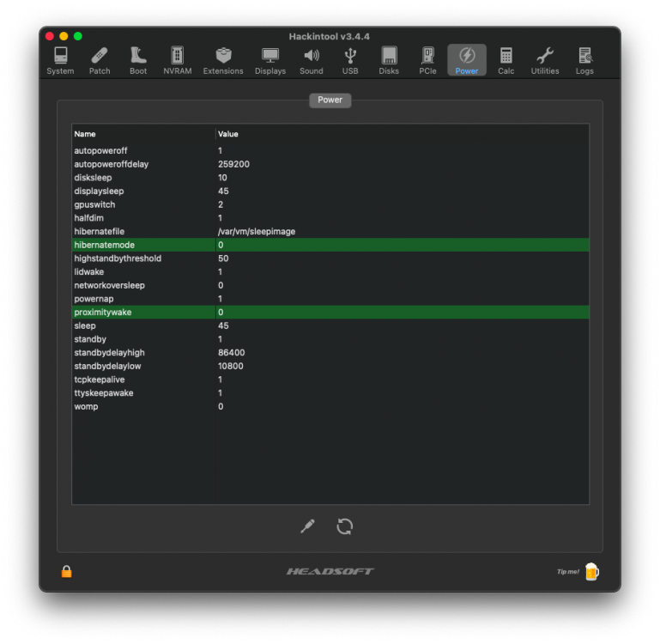The image size is (660, 644).
Task: Open the Extensions section
Action: click(223, 60)
